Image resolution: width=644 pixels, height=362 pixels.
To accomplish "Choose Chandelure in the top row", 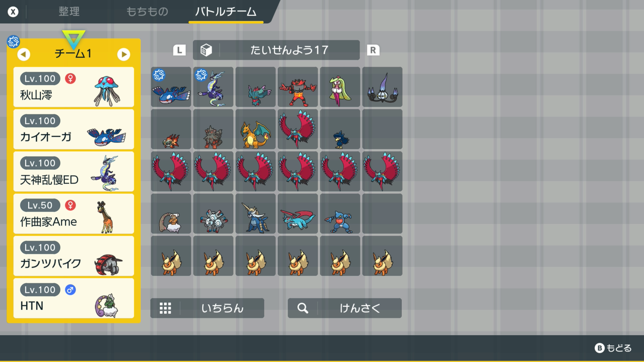I will [x=382, y=87].
